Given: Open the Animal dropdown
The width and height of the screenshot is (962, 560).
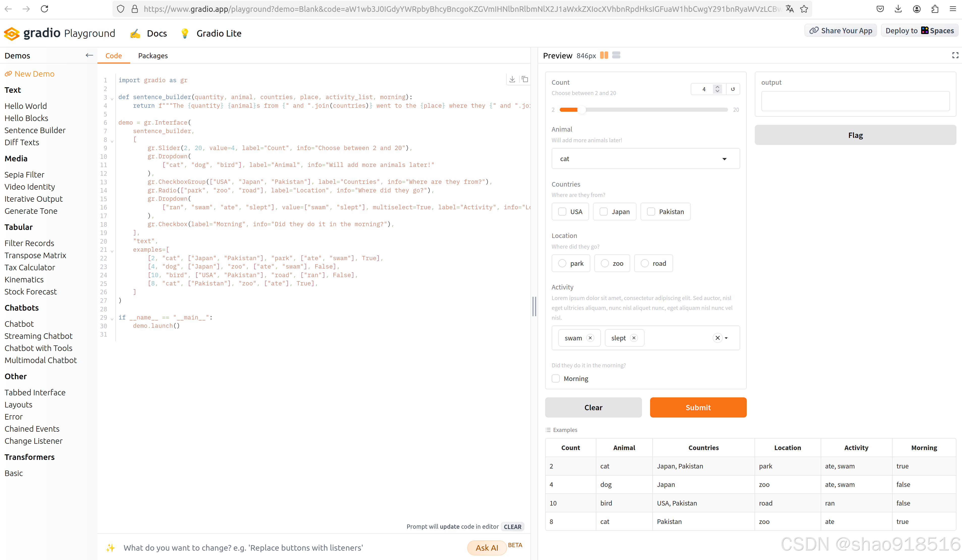Looking at the screenshot, I should point(645,159).
